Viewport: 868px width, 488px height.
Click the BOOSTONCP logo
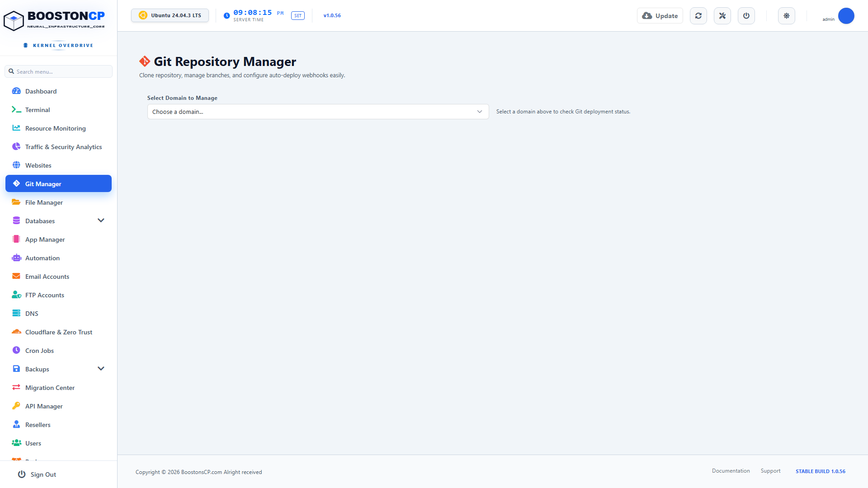tap(54, 20)
